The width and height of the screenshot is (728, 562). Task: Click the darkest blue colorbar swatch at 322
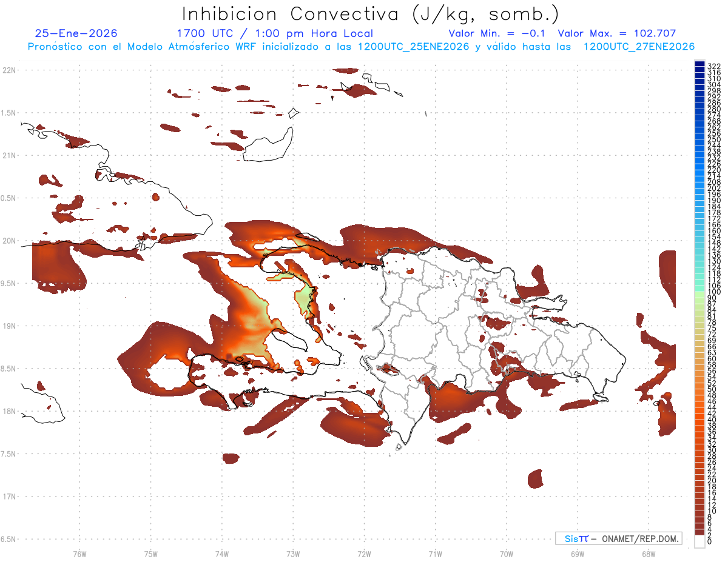click(699, 64)
